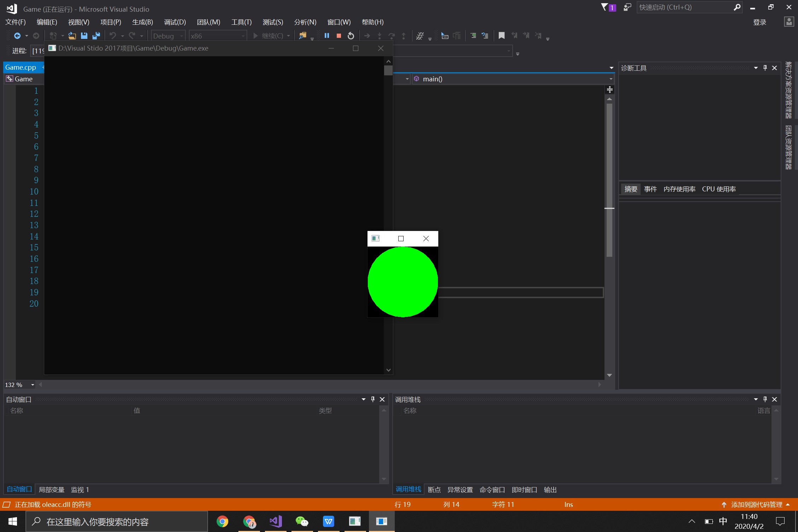This screenshot has width=798, height=532.
Task: Open the 调试(D) menu
Action: [x=175, y=22]
